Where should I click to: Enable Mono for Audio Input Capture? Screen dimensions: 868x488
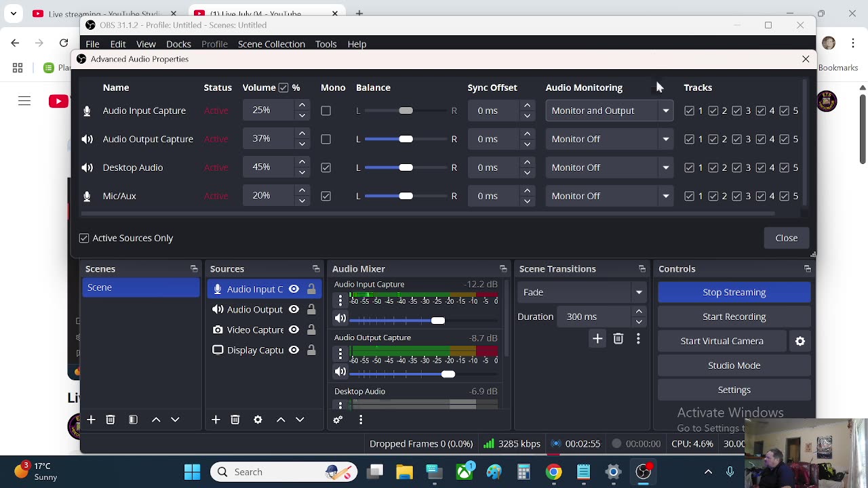pyautogui.click(x=326, y=110)
